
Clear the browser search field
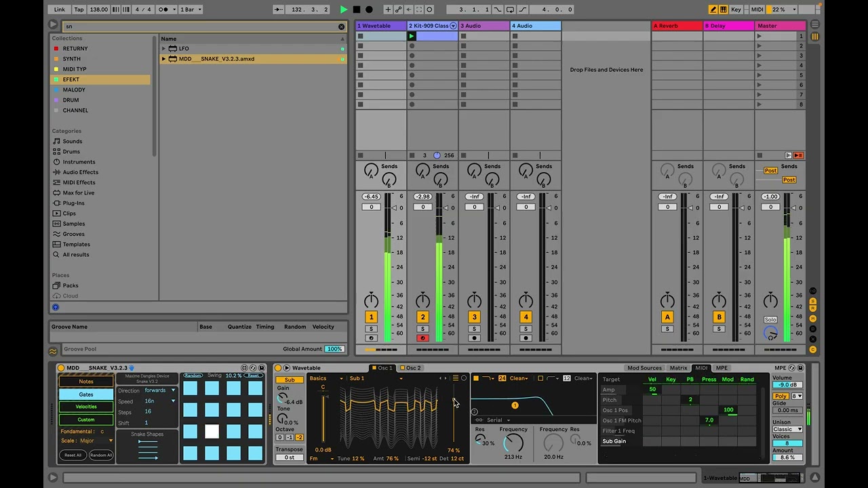point(341,26)
